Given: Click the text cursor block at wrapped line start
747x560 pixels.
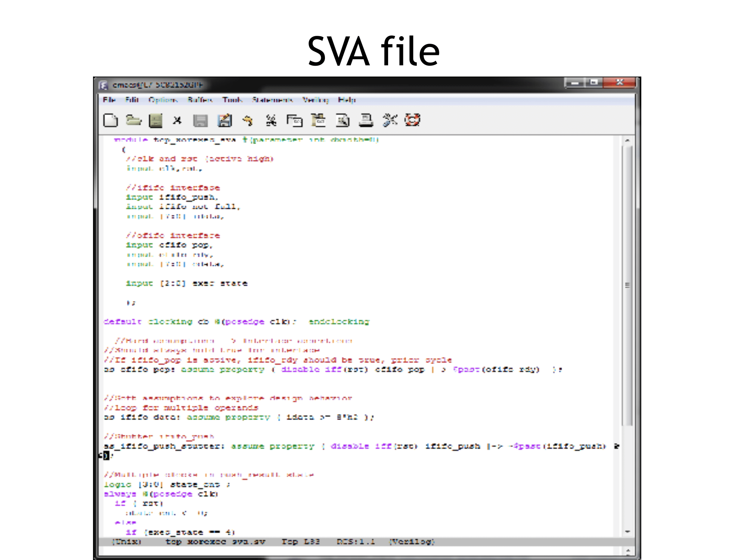Looking at the screenshot, I should (x=106, y=455).
